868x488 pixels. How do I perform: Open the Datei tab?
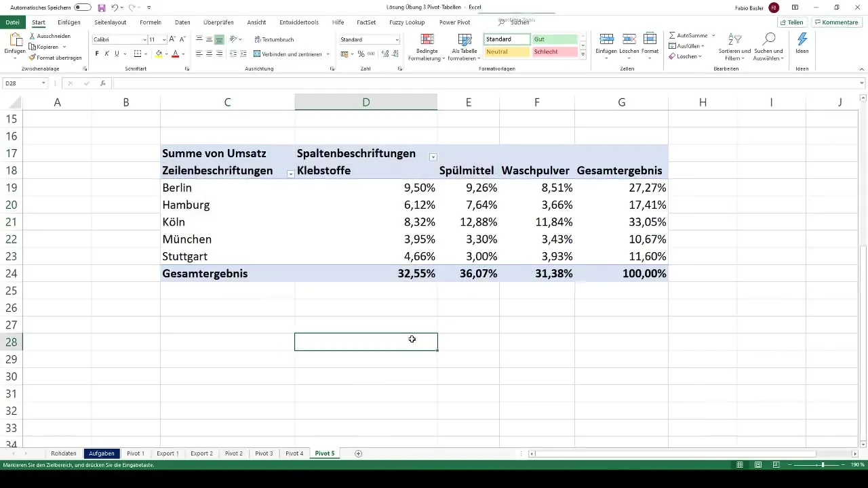click(x=12, y=22)
